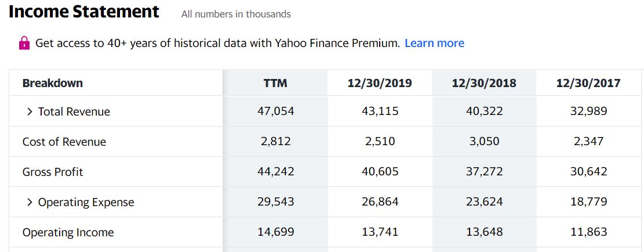Screen dimensions: 644x252
Task: Click the Total Revenue label text
Action: [x=74, y=111]
